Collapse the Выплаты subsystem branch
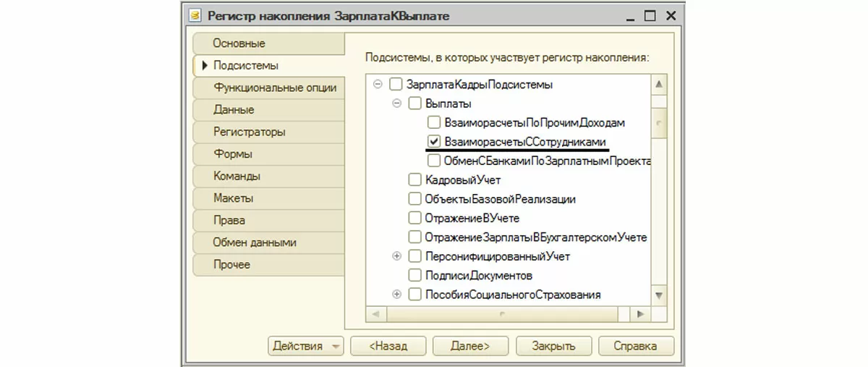The height and width of the screenshot is (367, 868). [x=396, y=104]
